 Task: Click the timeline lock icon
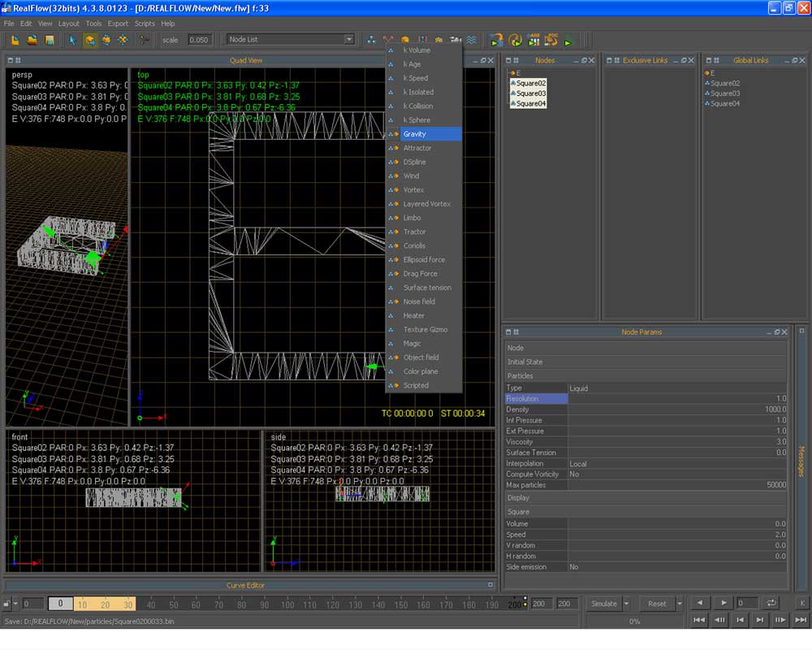[x=7, y=604]
